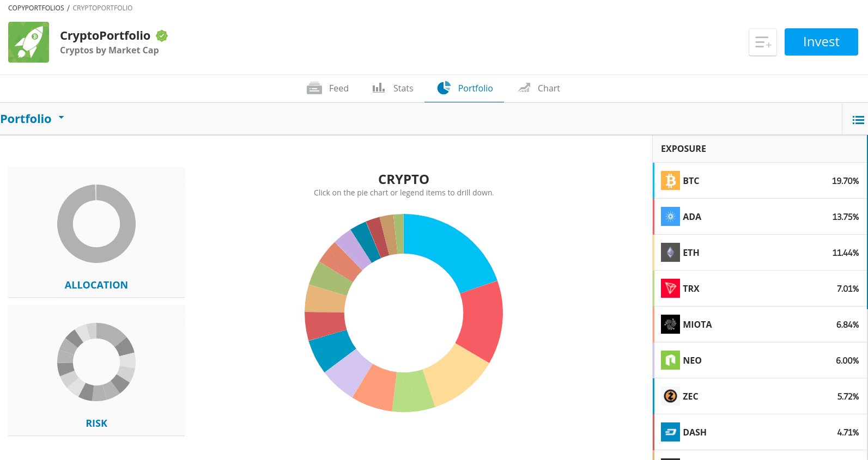Click the ADA cardano icon
Image resolution: width=868 pixels, height=460 pixels.
tap(670, 216)
